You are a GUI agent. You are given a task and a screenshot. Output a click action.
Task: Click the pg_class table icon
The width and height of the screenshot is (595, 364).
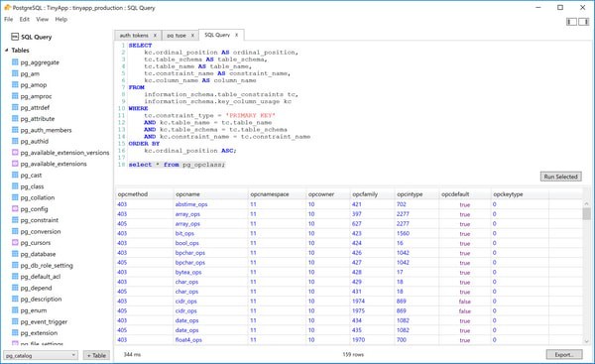click(15, 186)
